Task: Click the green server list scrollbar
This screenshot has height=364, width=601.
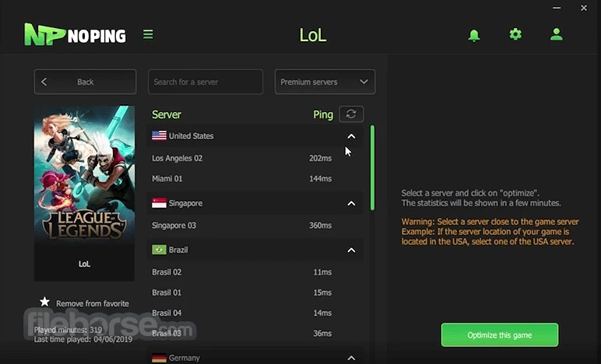Action: pos(372,168)
